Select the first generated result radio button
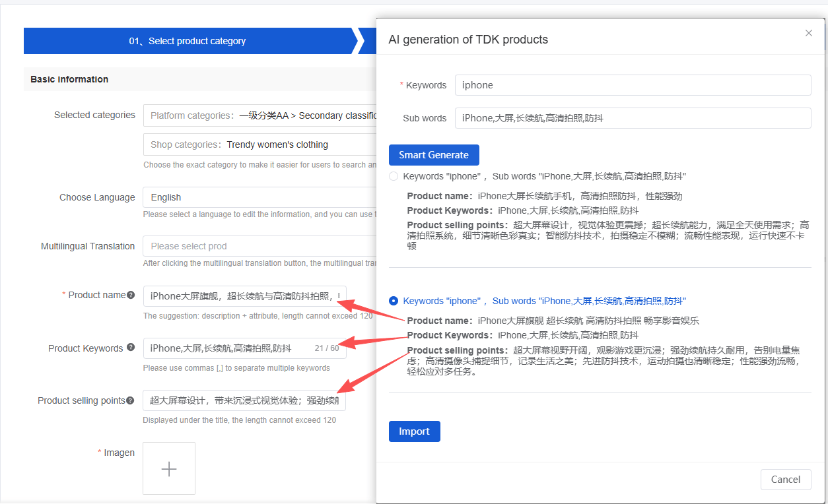Viewport: 828px width, 504px height. [394, 176]
